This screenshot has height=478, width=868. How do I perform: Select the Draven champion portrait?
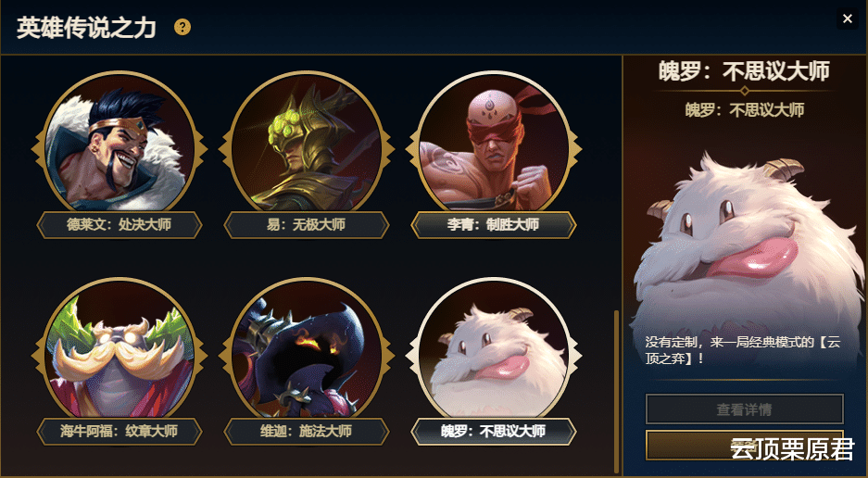pos(119,144)
